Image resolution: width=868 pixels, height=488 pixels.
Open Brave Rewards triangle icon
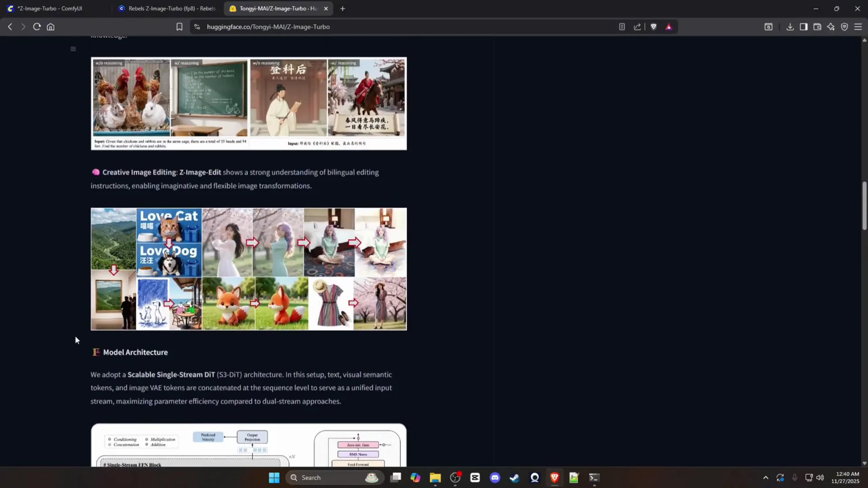tap(669, 27)
